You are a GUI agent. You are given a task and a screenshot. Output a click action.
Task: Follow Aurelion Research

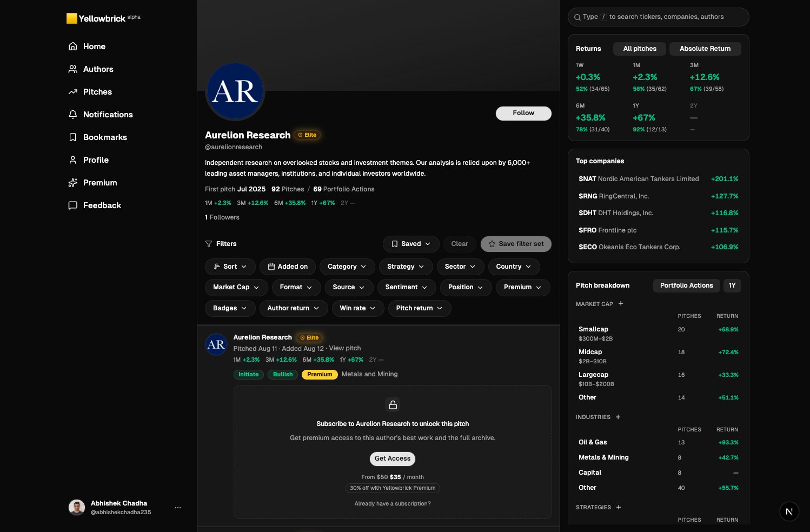click(x=523, y=113)
